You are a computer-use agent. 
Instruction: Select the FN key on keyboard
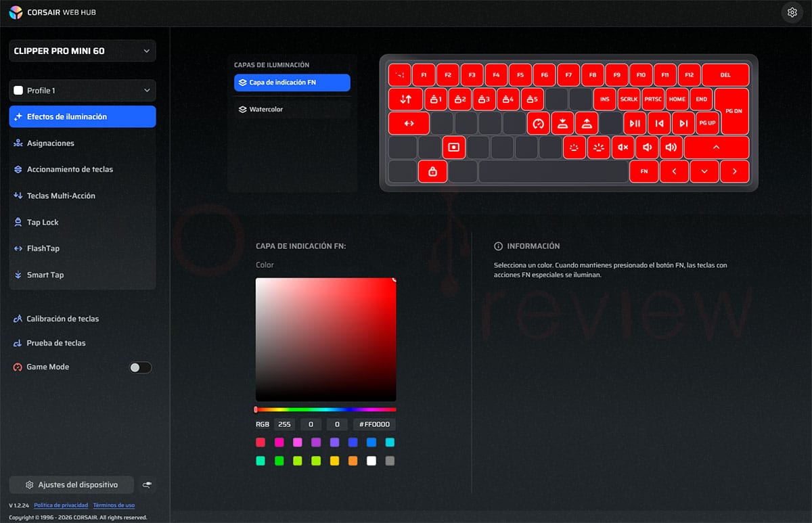click(x=644, y=172)
